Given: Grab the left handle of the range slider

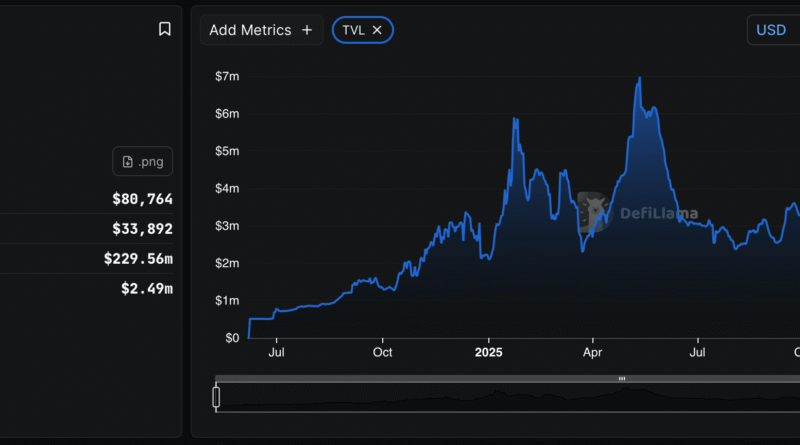Looking at the screenshot, I should [216, 397].
